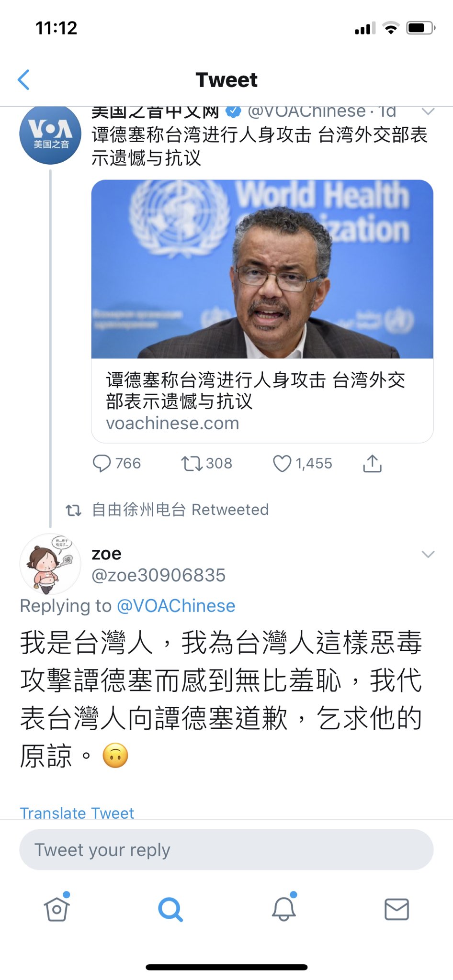
Task: Tap the back arrow icon
Action: pyautogui.click(x=24, y=79)
